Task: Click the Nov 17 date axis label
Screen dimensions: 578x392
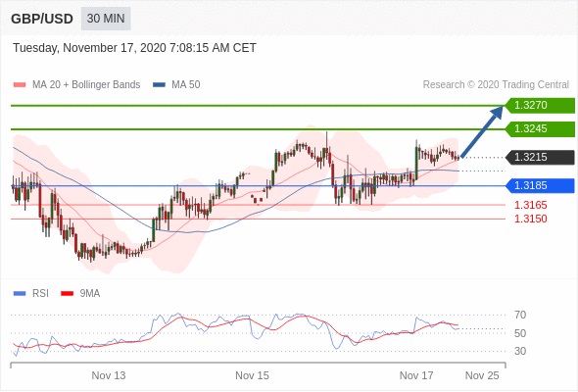Action: click(416, 375)
